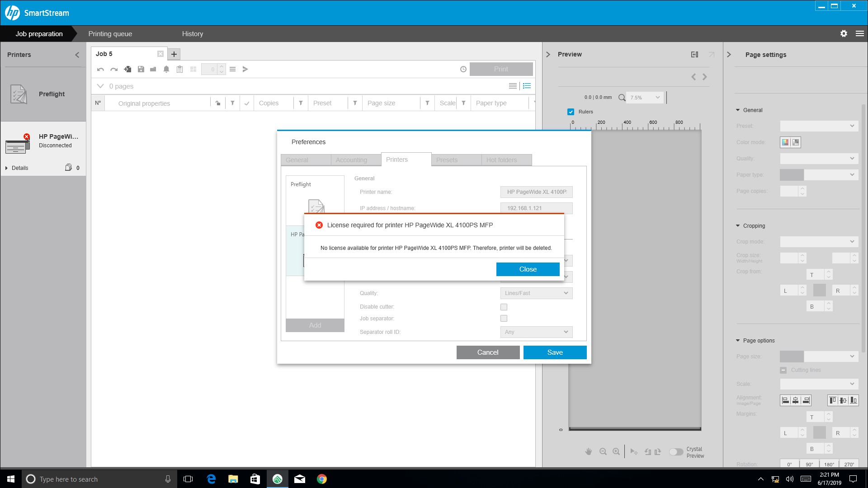The width and height of the screenshot is (868, 488).
Task: Click the clipboard icon in the toolbar
Action: click(x=179, y=69)
